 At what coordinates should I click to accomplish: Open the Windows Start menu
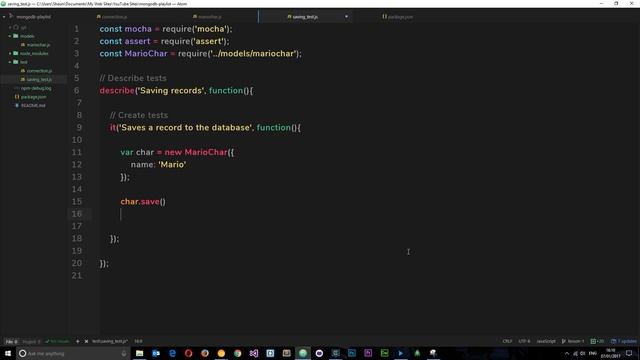(x=8, y=353)
